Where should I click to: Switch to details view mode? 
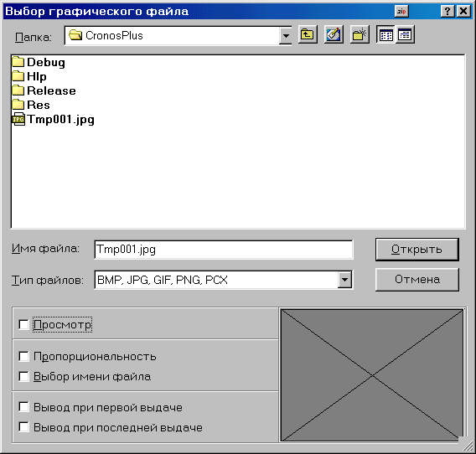[405, 34]
